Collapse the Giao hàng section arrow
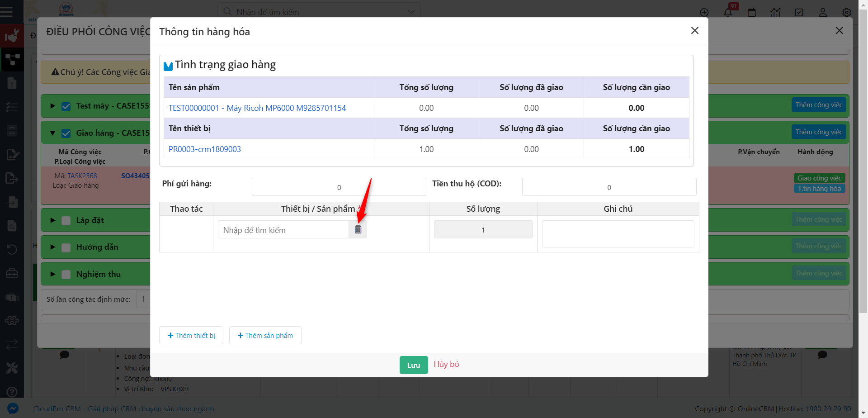The height and width of the screenshot is (418, 868). click(x=53, y=133)
